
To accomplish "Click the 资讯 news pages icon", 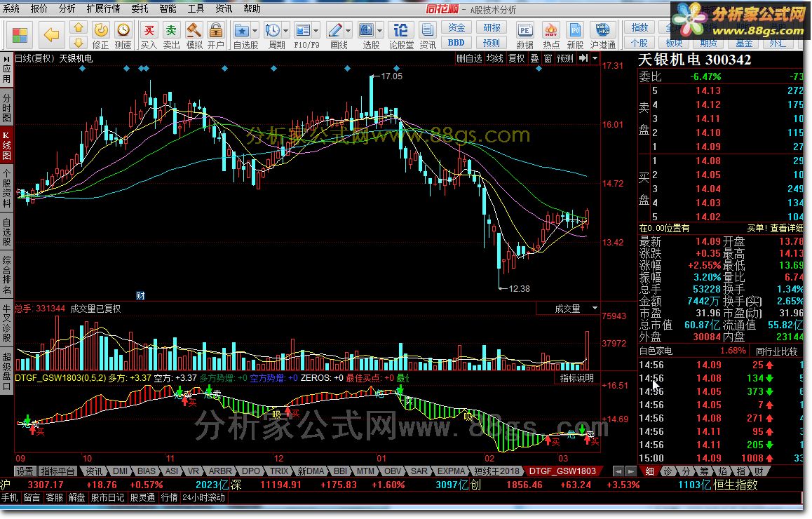I will [428, 30].
